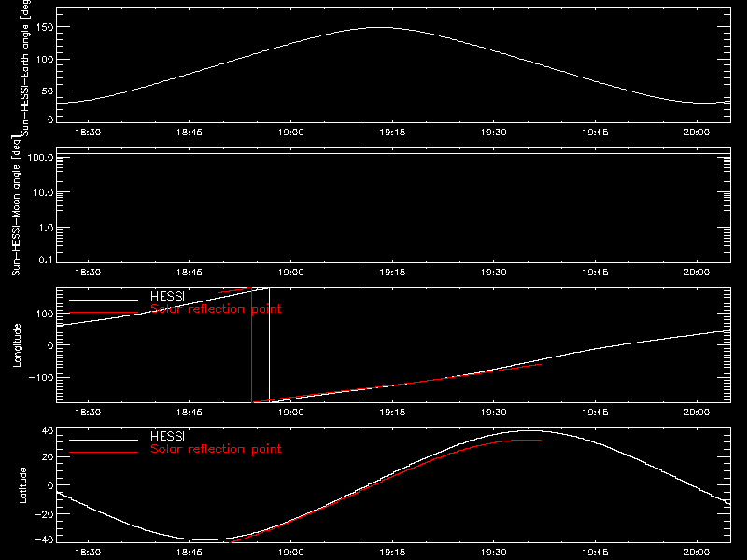Select the 10.0 tick label on Moon angle plot
747x560 pixels.
click(43, 192)
